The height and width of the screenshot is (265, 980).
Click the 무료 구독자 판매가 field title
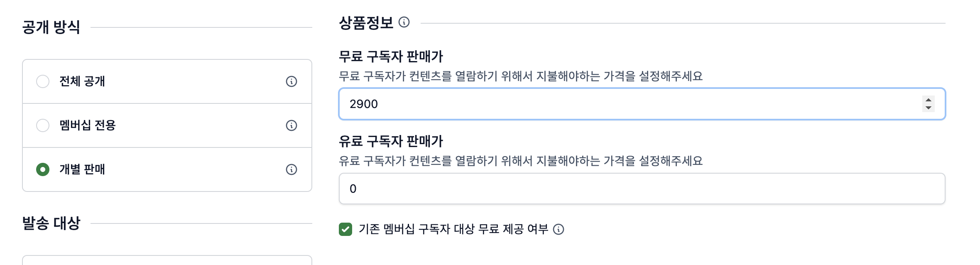click(x=391, y=56)
